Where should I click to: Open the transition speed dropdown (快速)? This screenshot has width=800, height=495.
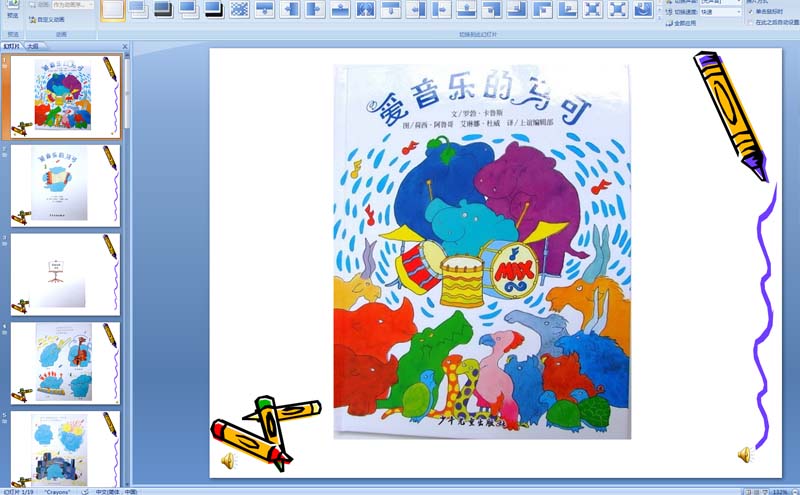720,12
